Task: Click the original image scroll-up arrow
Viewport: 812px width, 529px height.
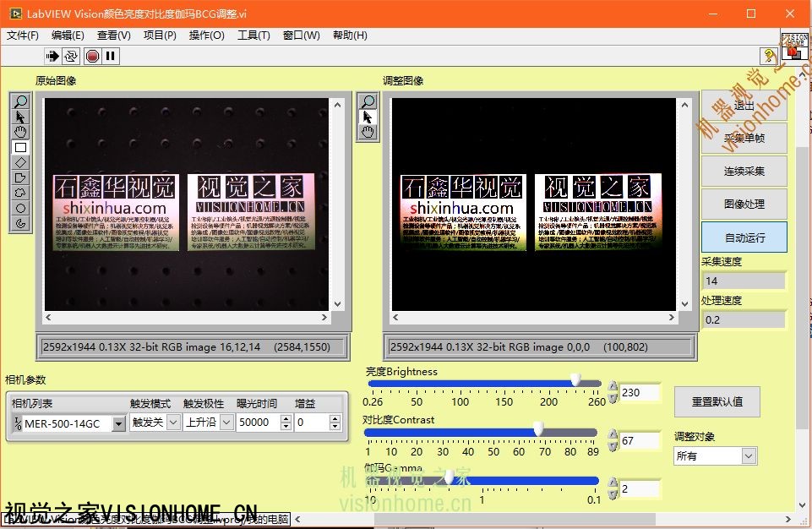Action: [x=338, y=105]
